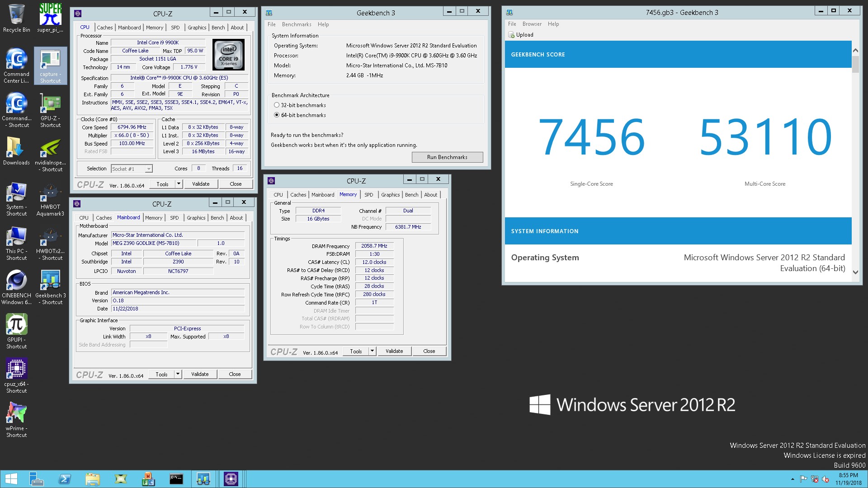Click Validate in the CPU tab CPU-Z window

point(201,184)
